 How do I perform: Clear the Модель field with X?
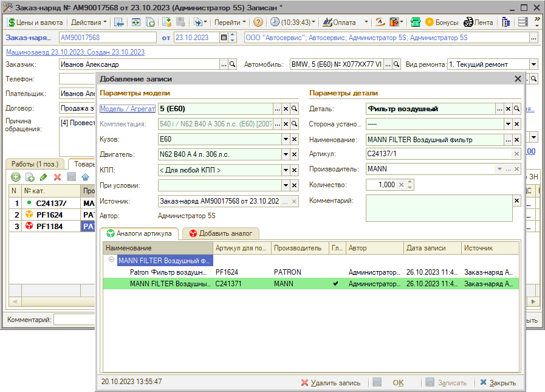coord(286,109)
